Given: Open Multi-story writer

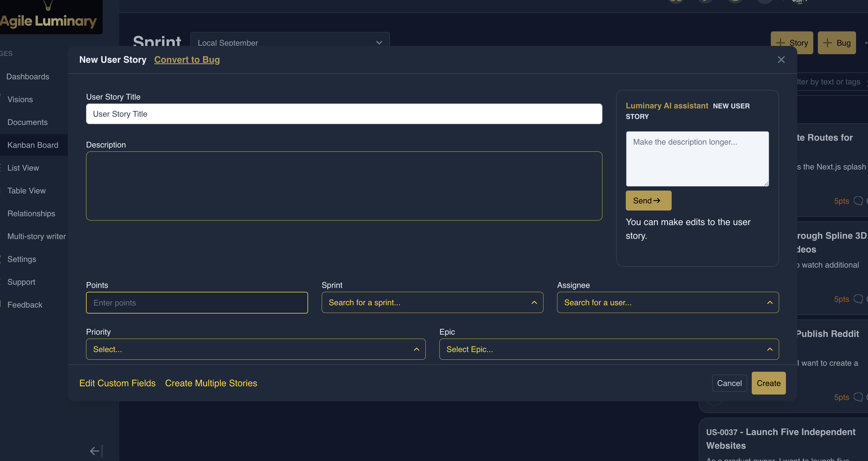Looking at the screenshot, I should [36, 236].
